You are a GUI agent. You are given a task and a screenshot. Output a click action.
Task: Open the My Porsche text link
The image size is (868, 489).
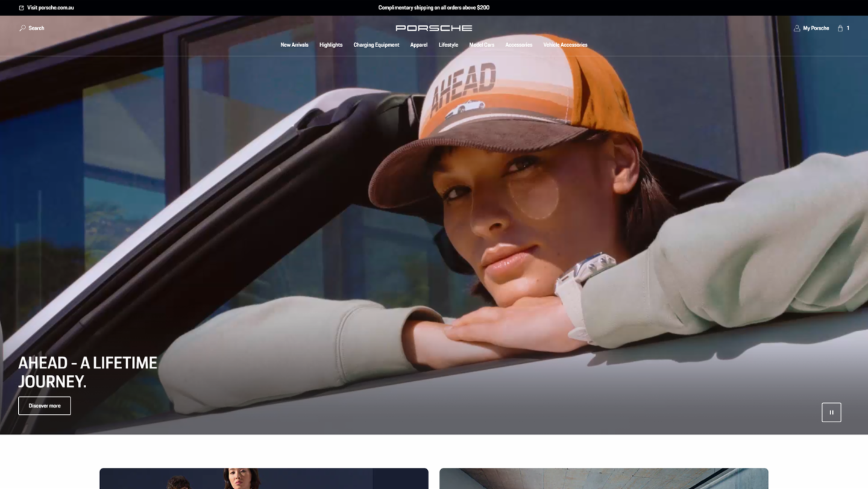coord(816,28)
